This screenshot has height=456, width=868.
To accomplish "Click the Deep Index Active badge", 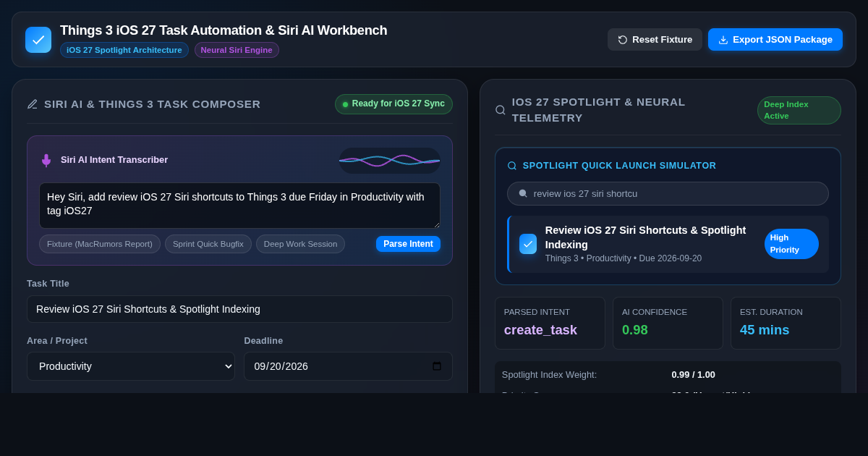I will (799, 110).
